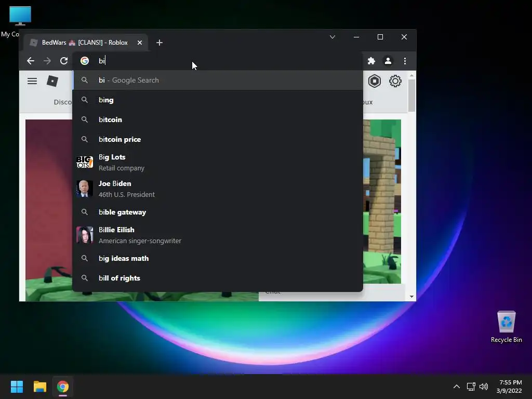Go back with the browser back arrow
This screenshot has height=399, width=532.
click(x=31, y=61)
